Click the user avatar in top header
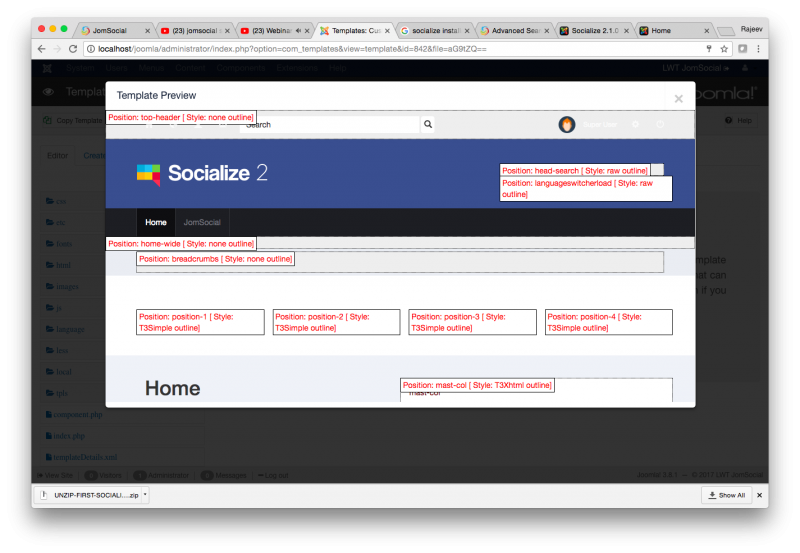The height and width of the screenshot is (553, 800). [x=566, y=124]
